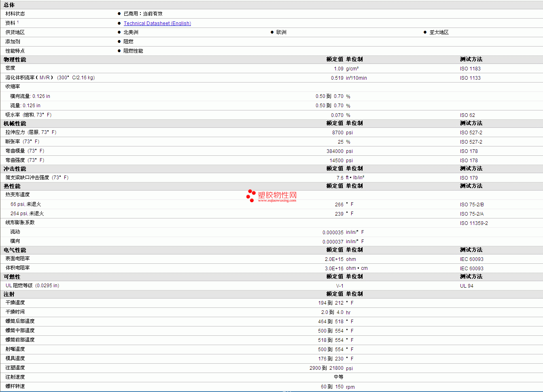Click the 模具温度 row label
Viewport: 543px width, 392px height.
[x=15, y=358]
